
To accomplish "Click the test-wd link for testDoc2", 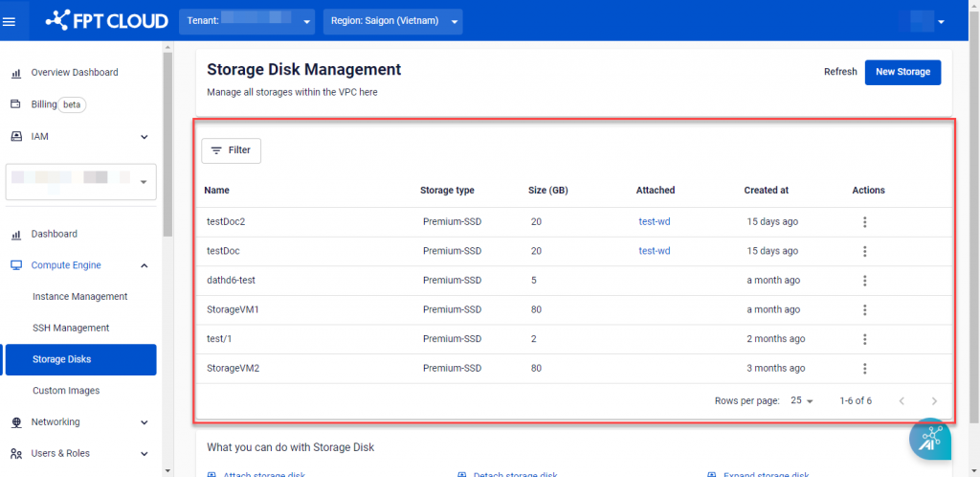I will tap(655, 222).
